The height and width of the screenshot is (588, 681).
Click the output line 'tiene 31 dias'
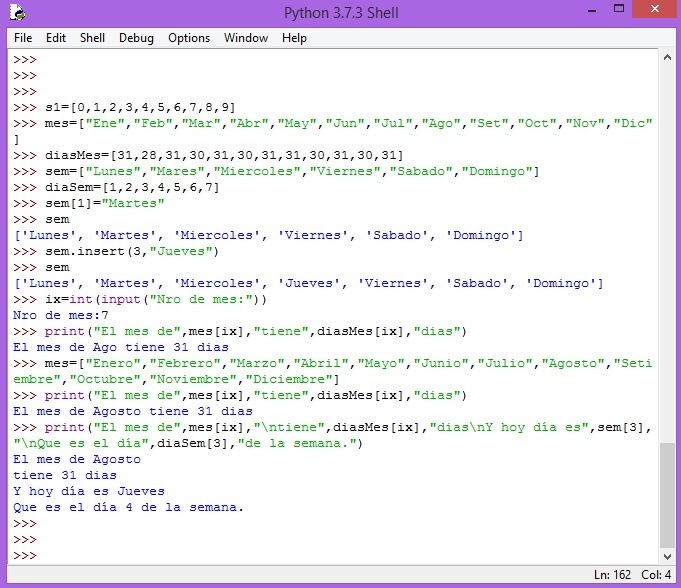click(65, 475)
